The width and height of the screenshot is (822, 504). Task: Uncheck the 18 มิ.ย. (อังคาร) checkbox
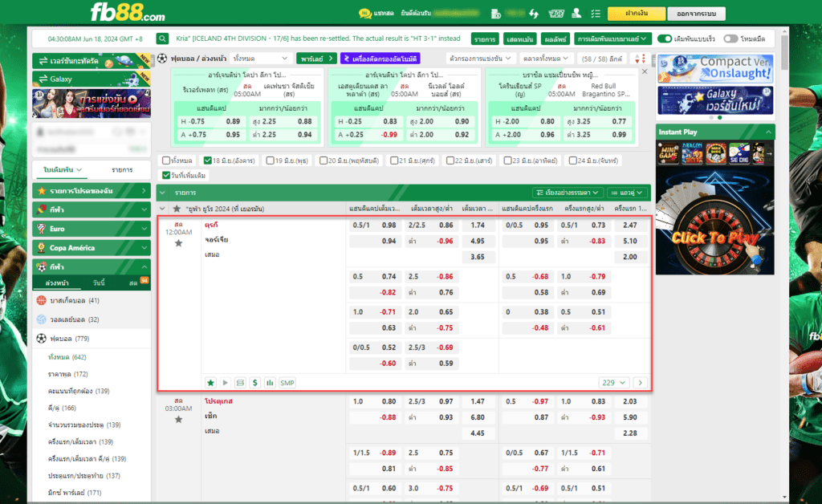point(208,161)
